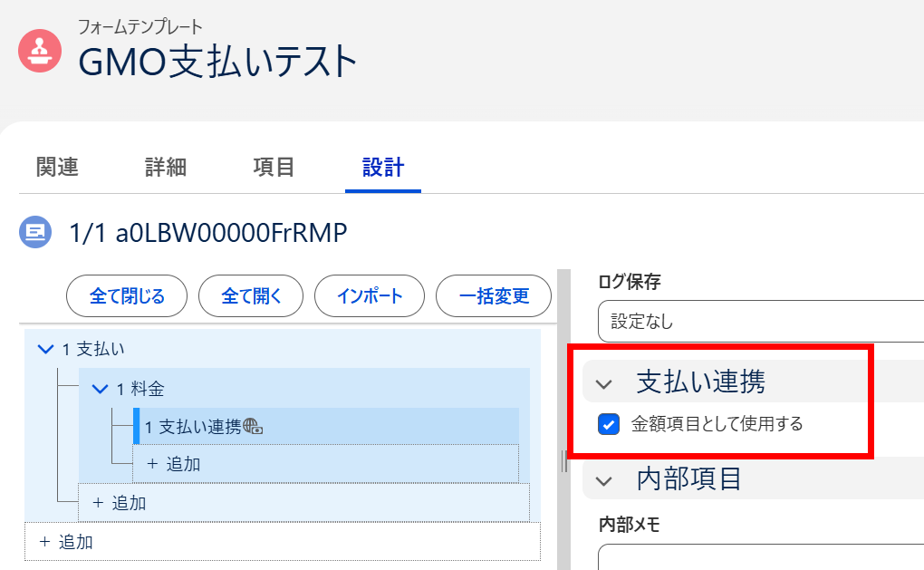Click the フォームテンプレート breadcrumb label
The width and height of the screenshot is (924, 570).
pos(140,26)
